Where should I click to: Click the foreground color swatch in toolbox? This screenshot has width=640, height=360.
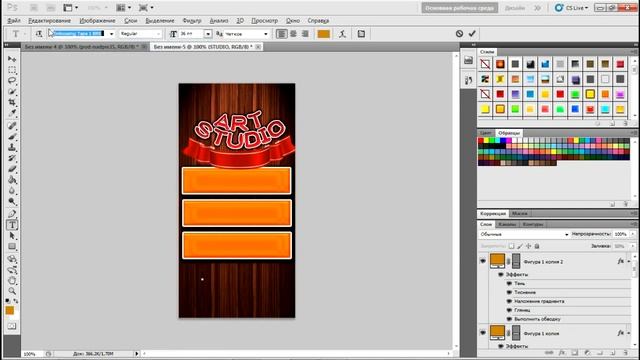click(10, 311)
